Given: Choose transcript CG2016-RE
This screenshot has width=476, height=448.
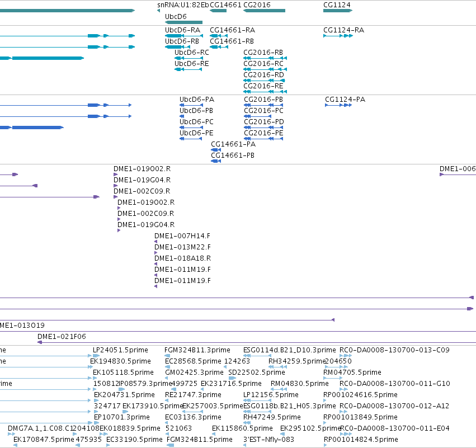Looking at the screenshot, I should point(263,86).
